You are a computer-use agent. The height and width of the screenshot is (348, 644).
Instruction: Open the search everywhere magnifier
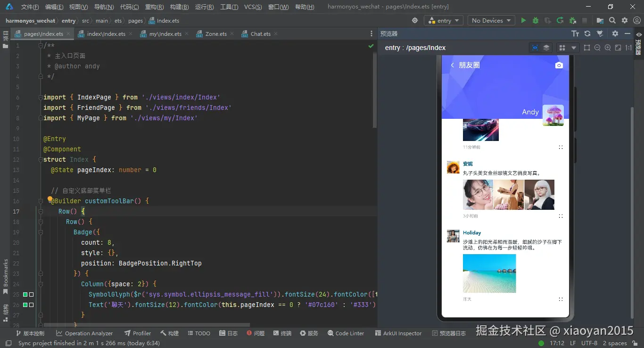click(x=612, y=21)
